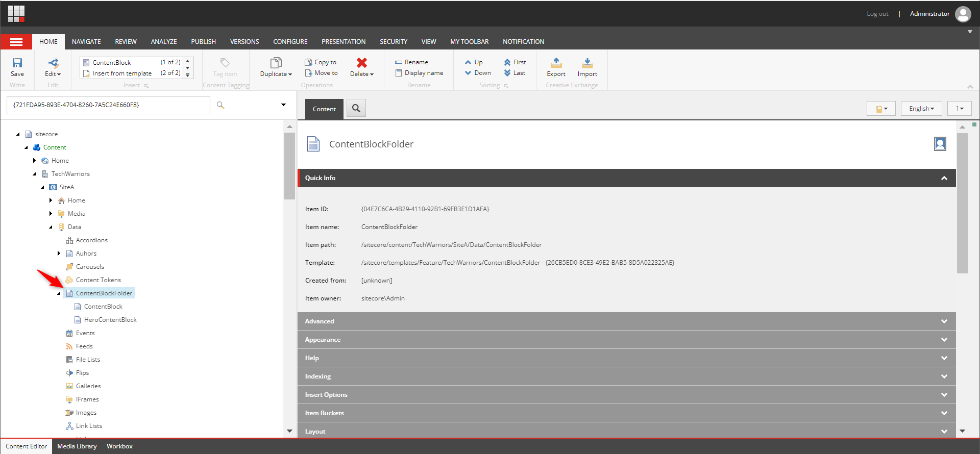Switch to the REVIEW ribbon tab

coord(126,42)
